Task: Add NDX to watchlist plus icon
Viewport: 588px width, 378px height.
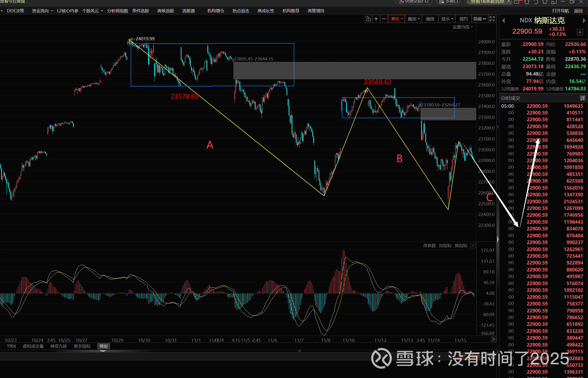Action: 580,32
